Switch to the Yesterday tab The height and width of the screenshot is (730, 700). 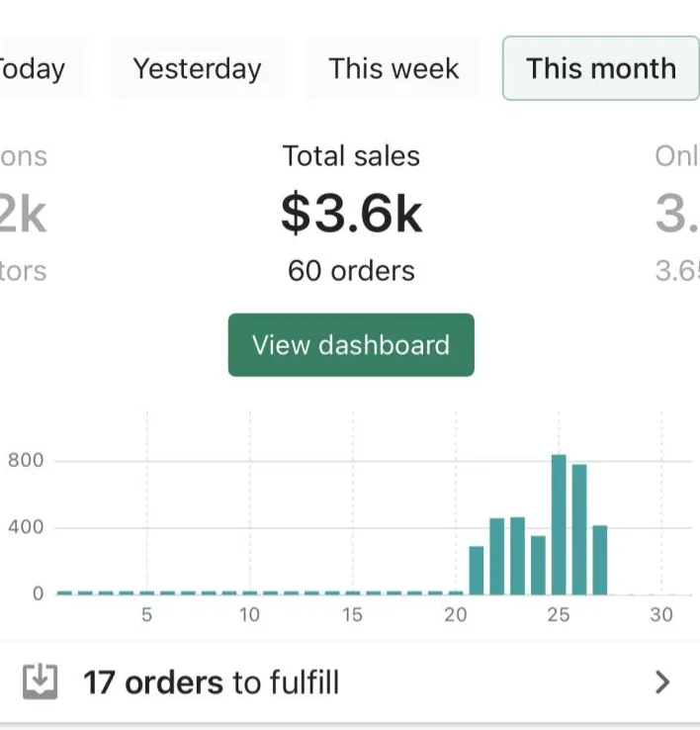click(x=198, y=68)
